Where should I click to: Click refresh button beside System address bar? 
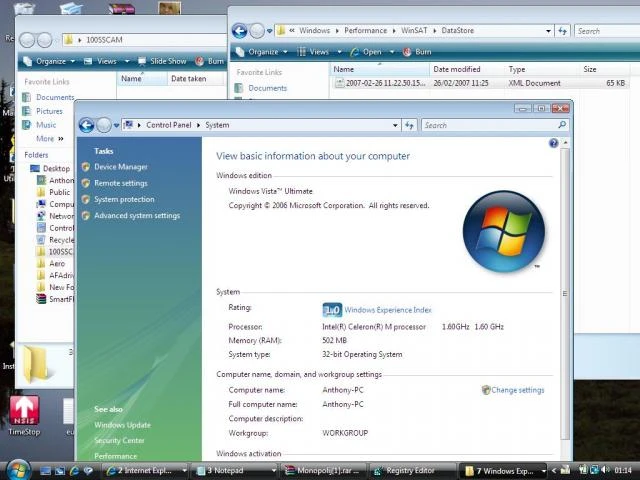pyautogui.click(x=409, y=125)
